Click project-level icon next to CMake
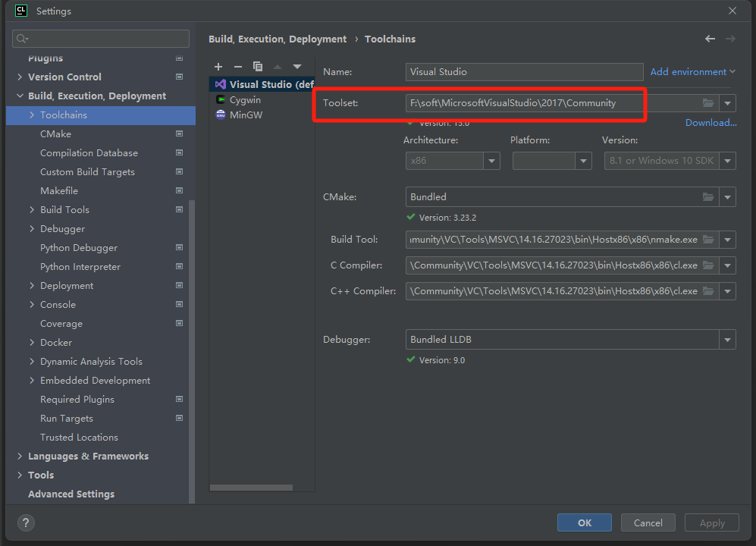 [180, 133]
